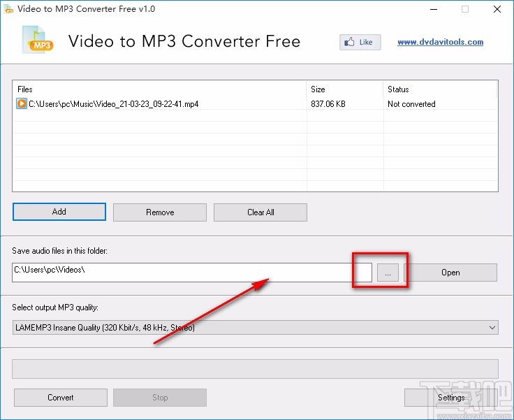
Task: Click the 837.06 KB size cell
Action: (x=328, y=104)
